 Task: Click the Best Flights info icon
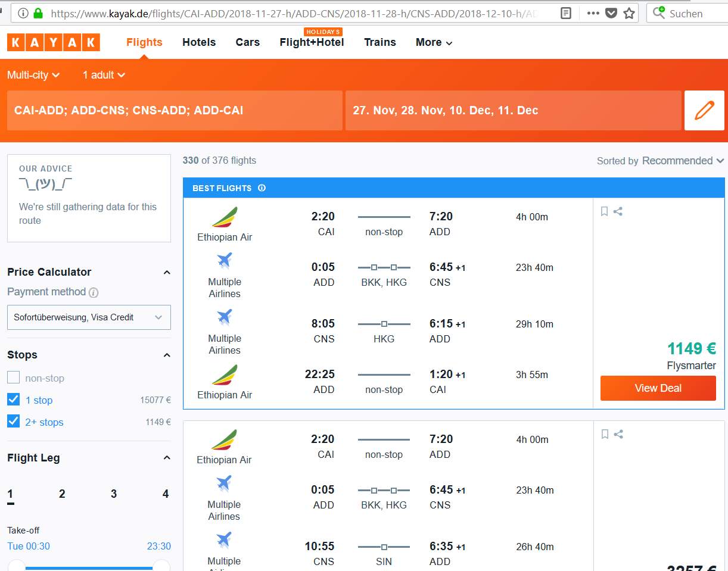pyautogui.click(x=262, y=188)
